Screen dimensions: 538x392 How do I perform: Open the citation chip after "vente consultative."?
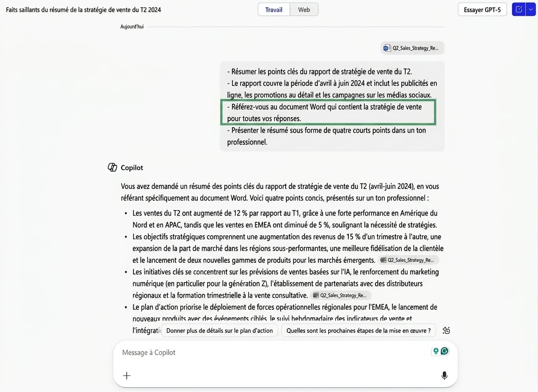click(341, 295)
